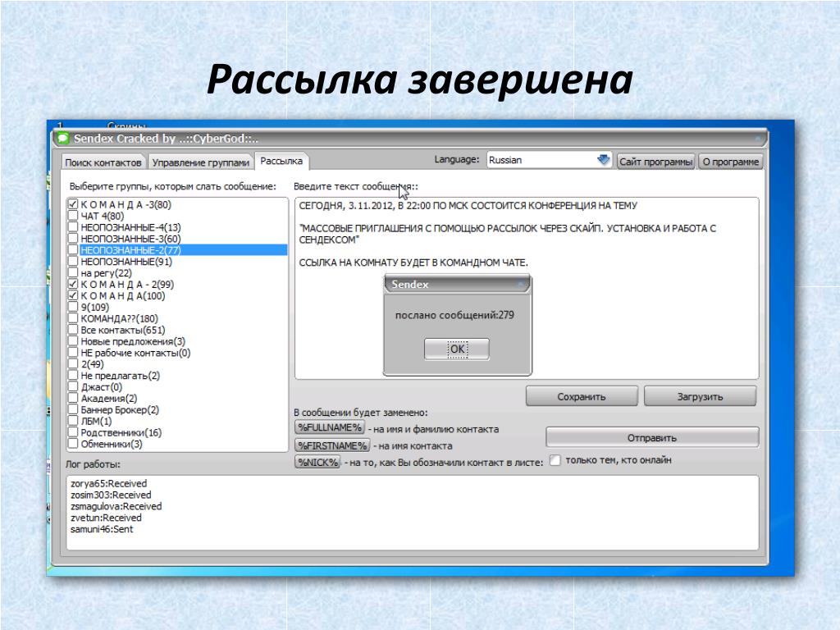
Task: Click the послано сообщений:279 dialog text
Action: 454,315
